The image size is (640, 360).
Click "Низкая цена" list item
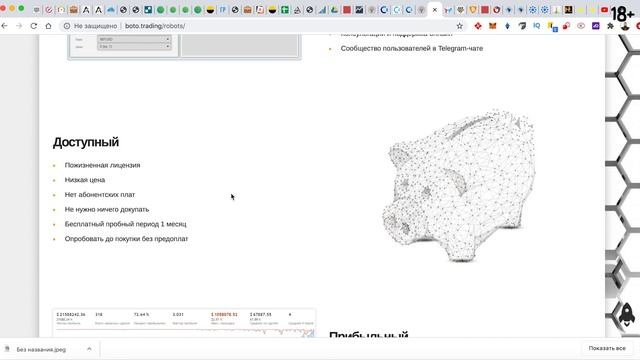(x=85, y=180)
